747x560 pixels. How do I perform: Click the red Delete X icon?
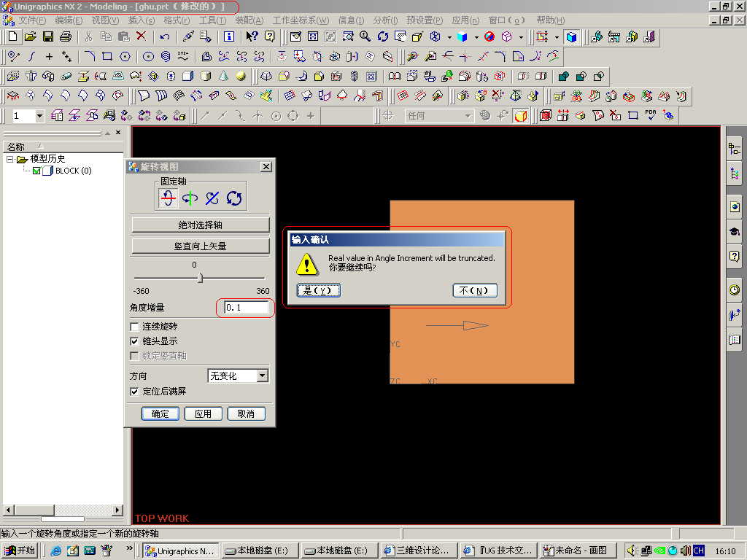tap(141, 36)
